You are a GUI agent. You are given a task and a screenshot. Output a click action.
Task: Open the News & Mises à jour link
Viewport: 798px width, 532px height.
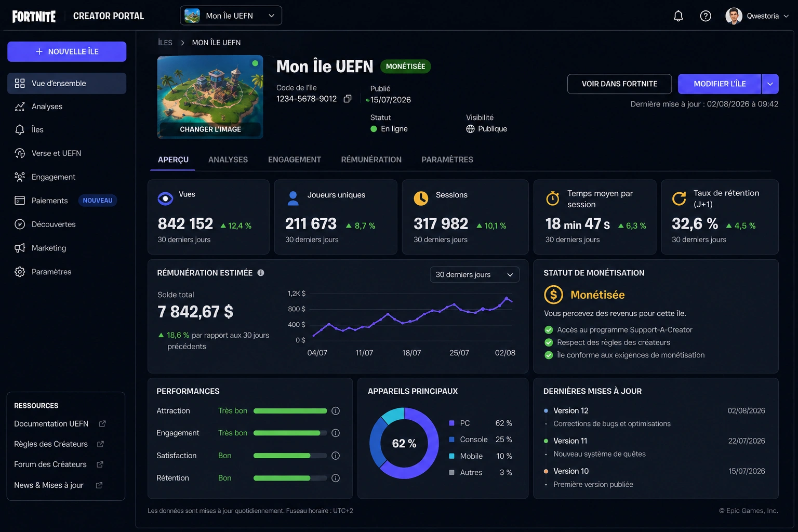(49, 485)
